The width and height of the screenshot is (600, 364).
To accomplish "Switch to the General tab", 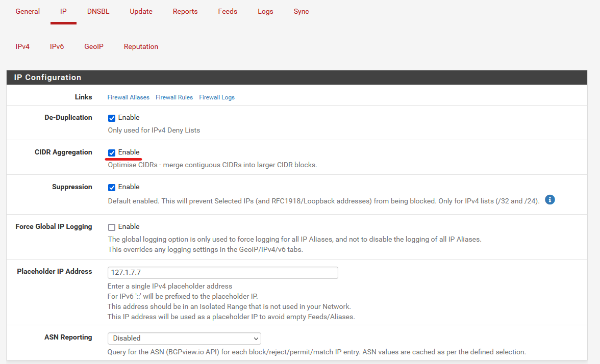I will [x=28, y=11].
